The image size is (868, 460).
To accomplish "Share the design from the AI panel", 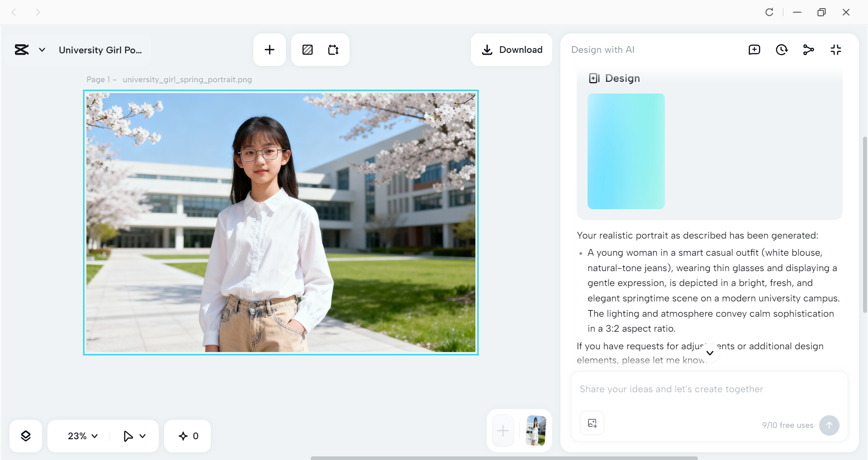I will click(x=809, y=50).
